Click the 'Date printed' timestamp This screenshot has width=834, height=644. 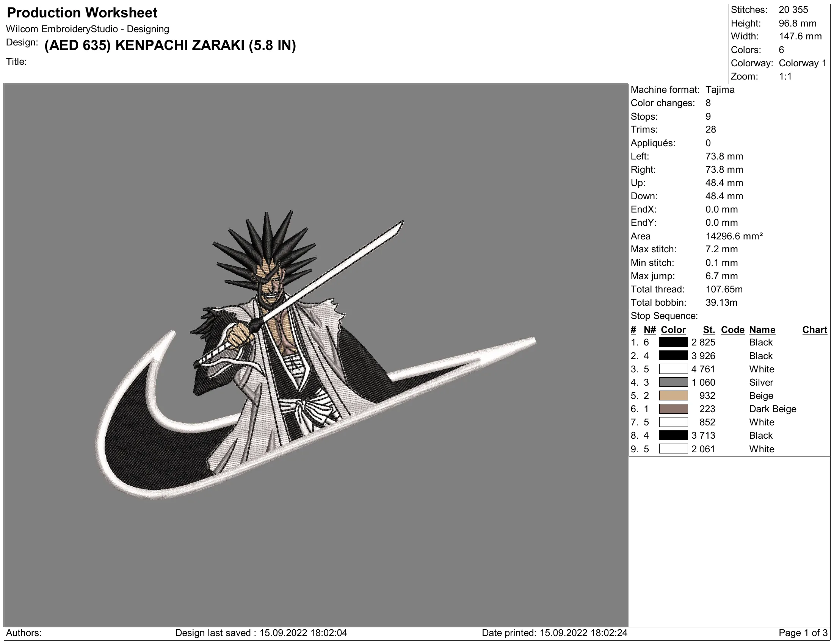coord(555,633)
